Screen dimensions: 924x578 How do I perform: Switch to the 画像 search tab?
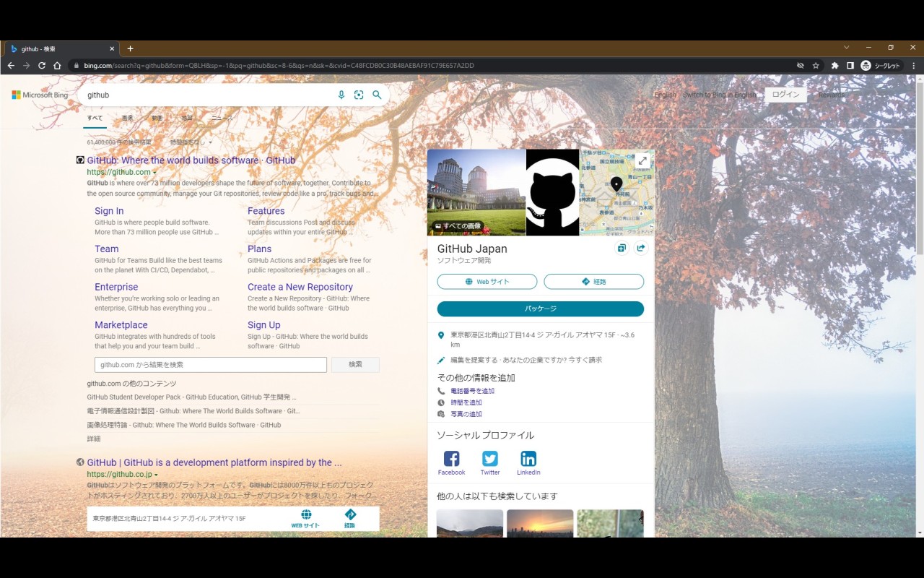pyautogui.click(x=128, y=118)
